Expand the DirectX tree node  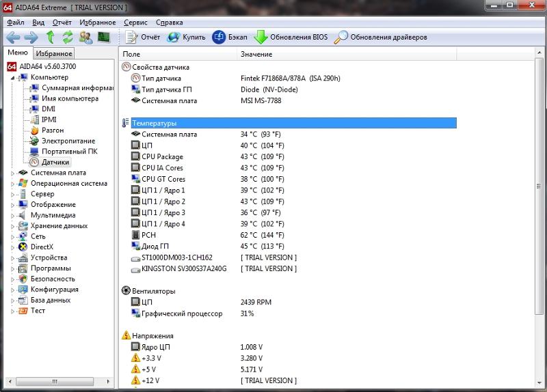(x=12, y=247)
